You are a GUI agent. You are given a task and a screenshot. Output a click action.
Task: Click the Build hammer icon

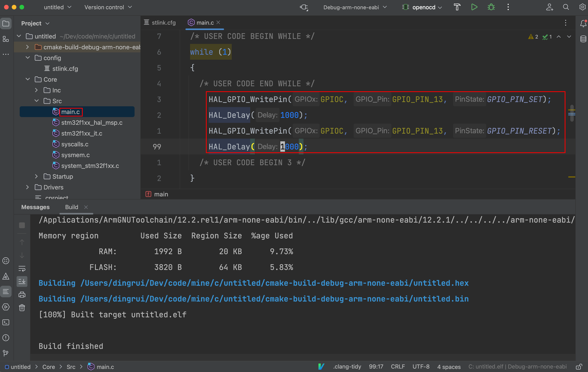[x=457, y=7]
